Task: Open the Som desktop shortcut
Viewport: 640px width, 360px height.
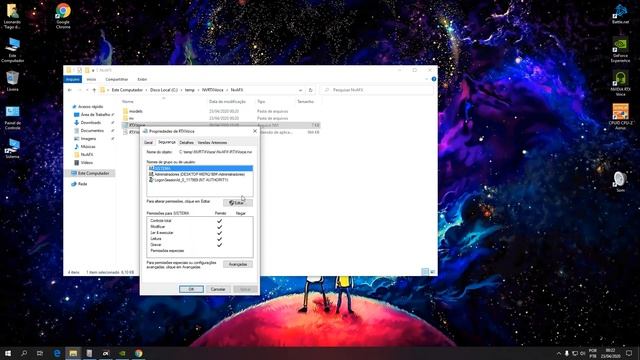Action: pos(620,182)
